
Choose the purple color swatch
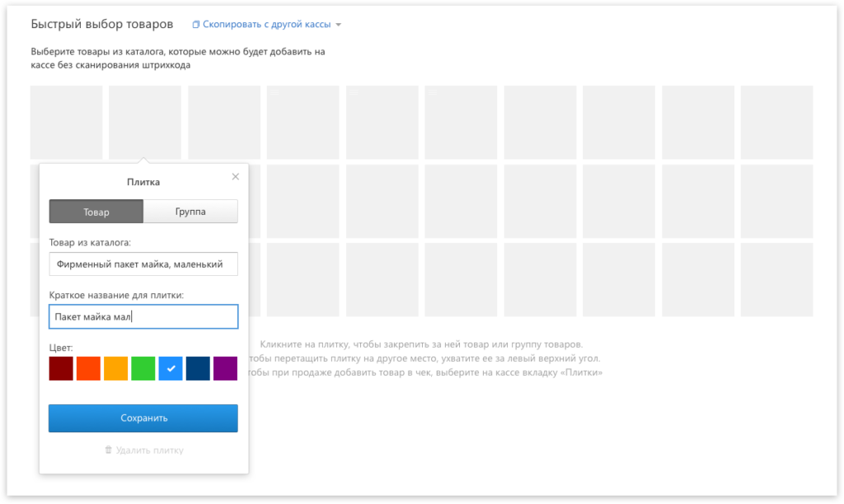coord(225,368)
